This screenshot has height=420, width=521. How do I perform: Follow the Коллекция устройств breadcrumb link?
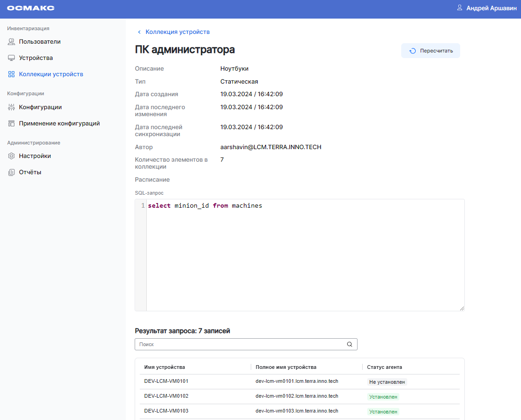(177, 32)
